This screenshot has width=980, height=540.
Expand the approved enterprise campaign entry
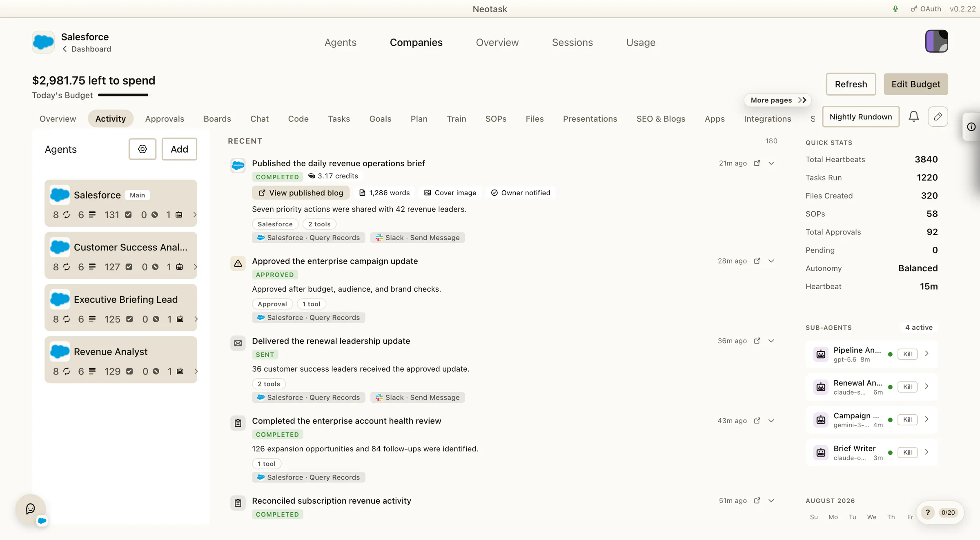click(x=771, y=261)
